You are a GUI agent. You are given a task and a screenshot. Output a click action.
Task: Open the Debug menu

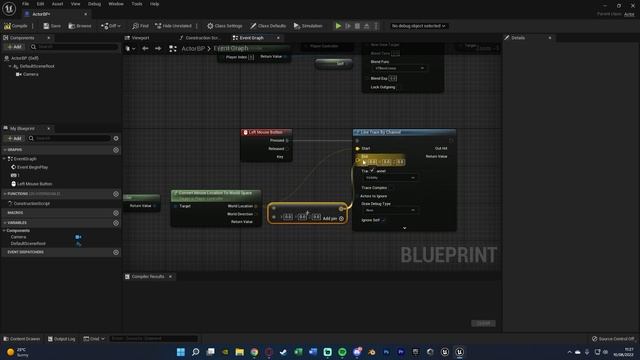pos(94,4)
